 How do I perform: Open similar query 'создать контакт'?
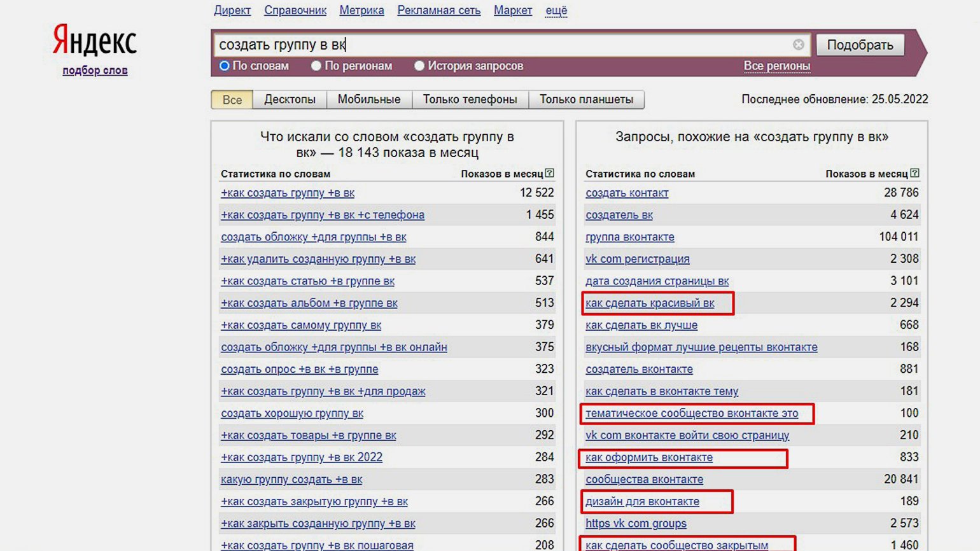coord(627,193)
